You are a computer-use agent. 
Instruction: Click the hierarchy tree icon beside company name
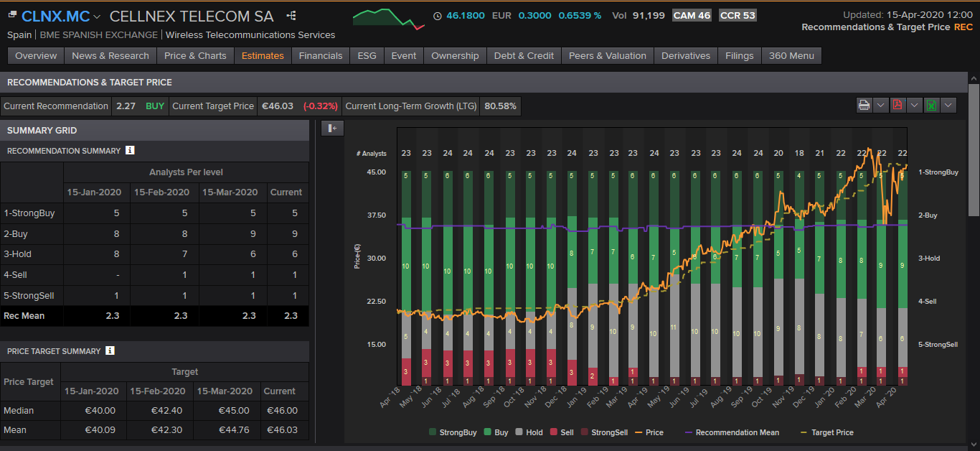291,16
